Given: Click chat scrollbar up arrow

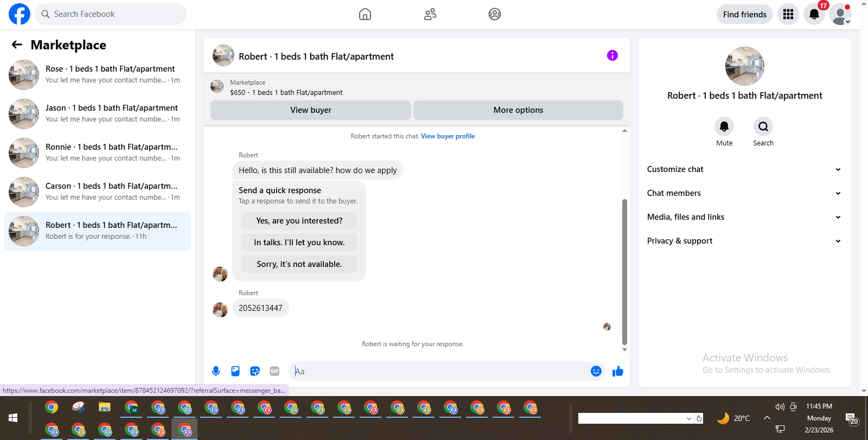Looking at the screenshot, I should coord(624,131).
